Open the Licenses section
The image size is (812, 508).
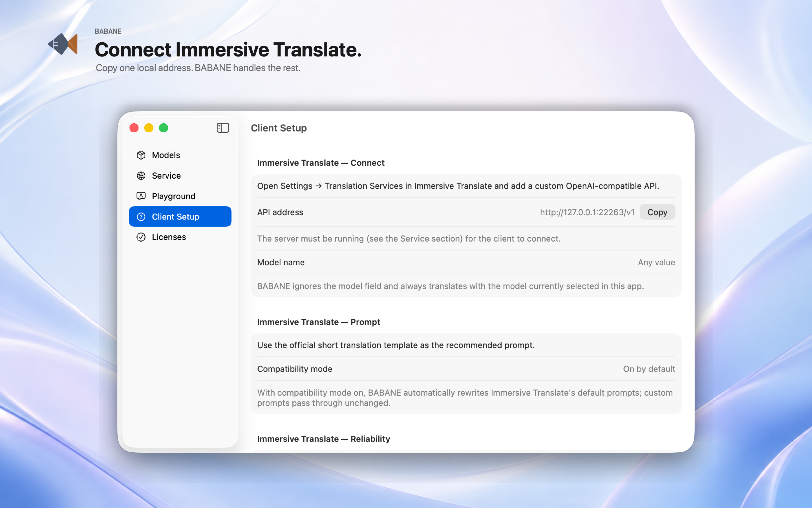pyautogui.click(x=180, y=237)
